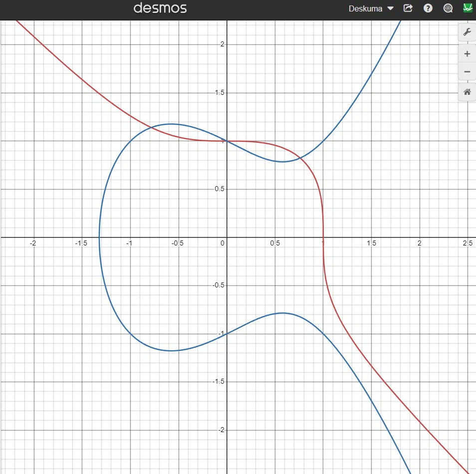Click the origin label 0
The width and height of the screenshot is (476, 474).
click(223, 243)
